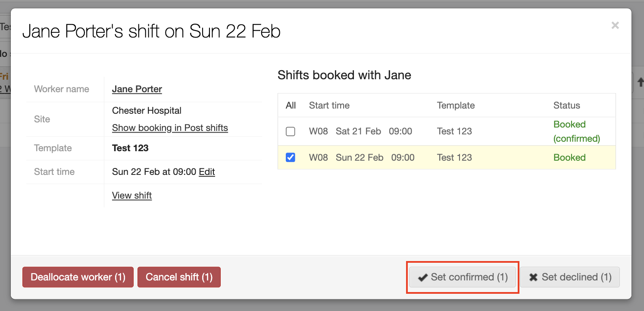Click the Start time column header
Viewport: 644px width, 311px height.
pyautogui.click(x=329, y=105)
